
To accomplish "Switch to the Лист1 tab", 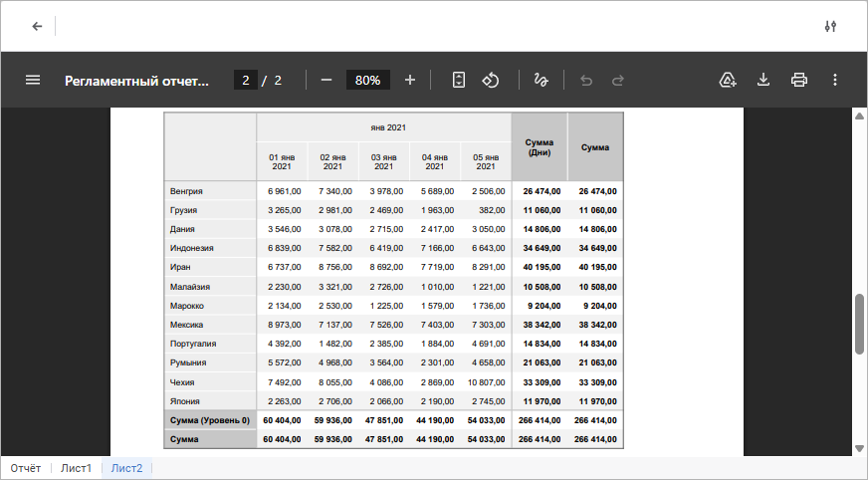I will 76,468.
